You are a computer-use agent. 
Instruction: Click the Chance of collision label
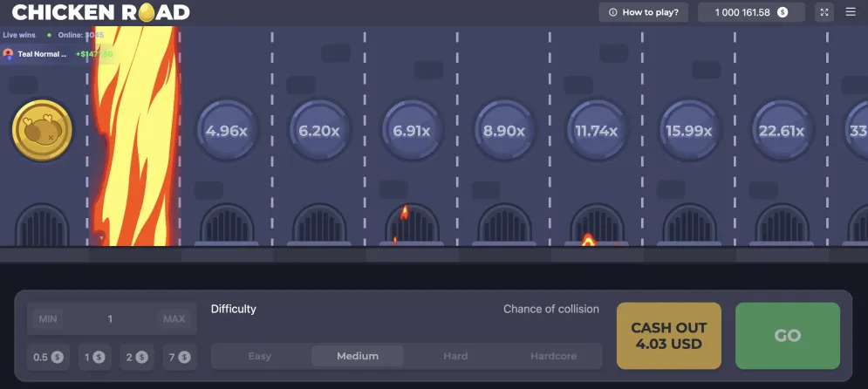(x=550, y=309)
